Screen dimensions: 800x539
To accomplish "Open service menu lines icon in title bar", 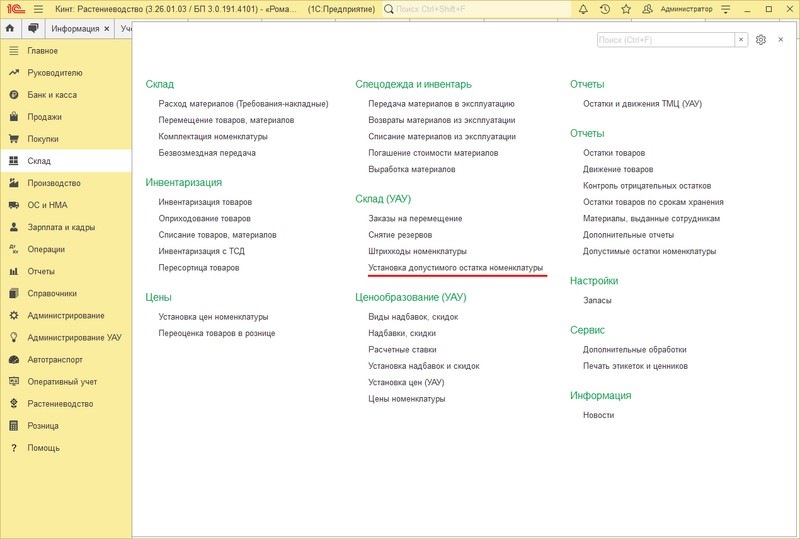I will pyautogui.click(x=726, y=9).
